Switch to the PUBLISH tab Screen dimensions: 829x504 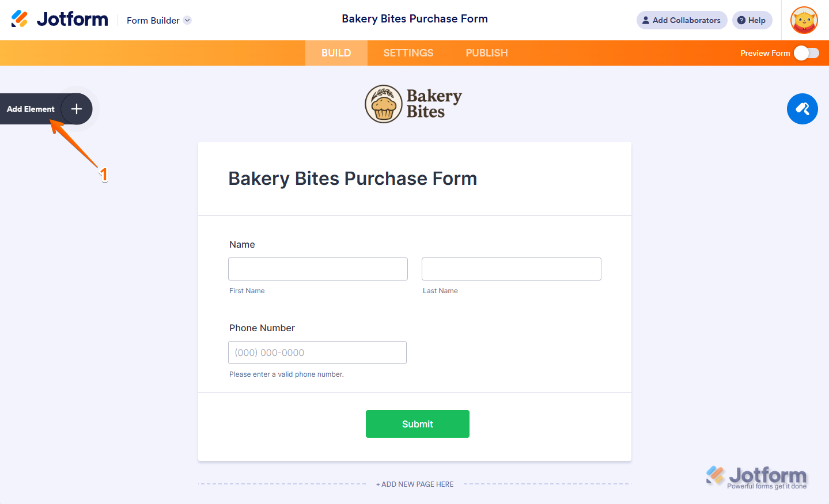[487, 53]
